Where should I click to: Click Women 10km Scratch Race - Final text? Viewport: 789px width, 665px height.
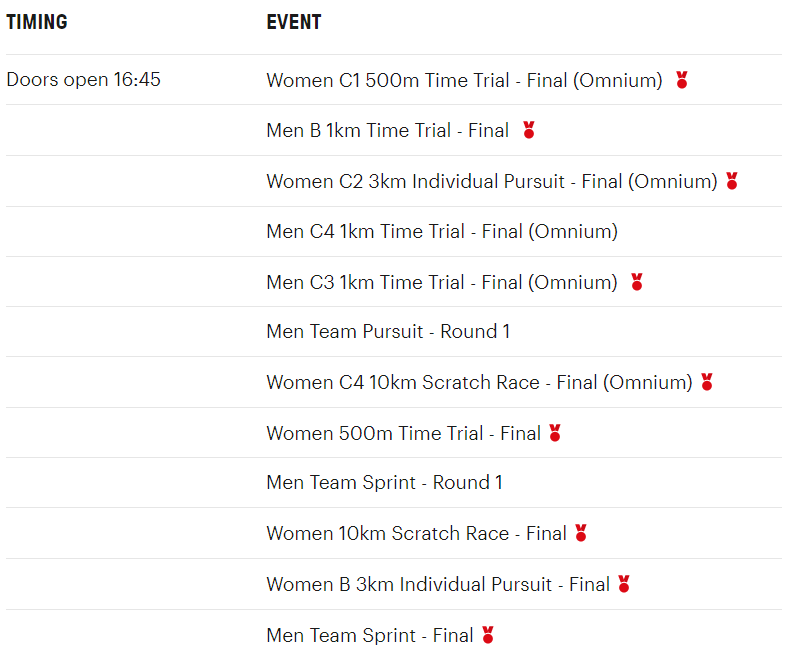416,534
